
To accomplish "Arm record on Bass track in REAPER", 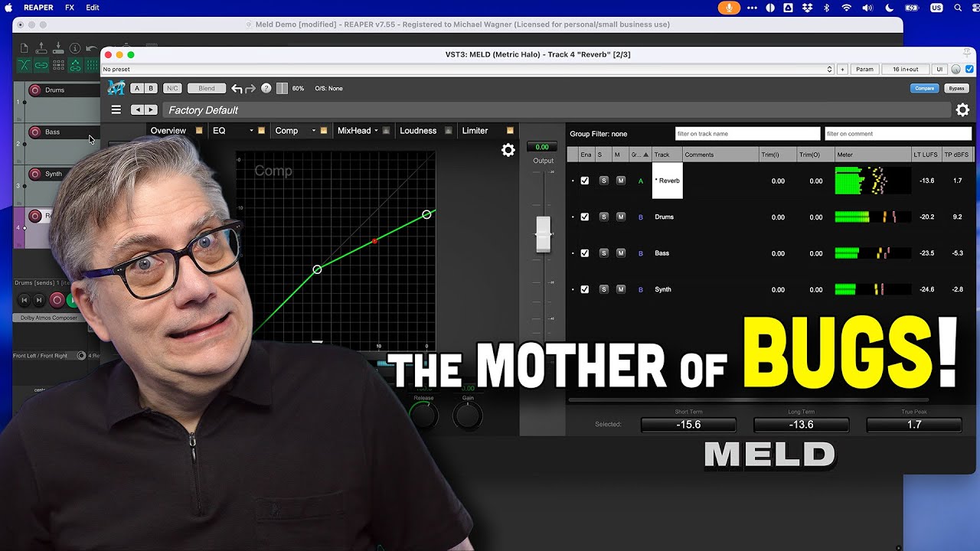I will point(34,132).
